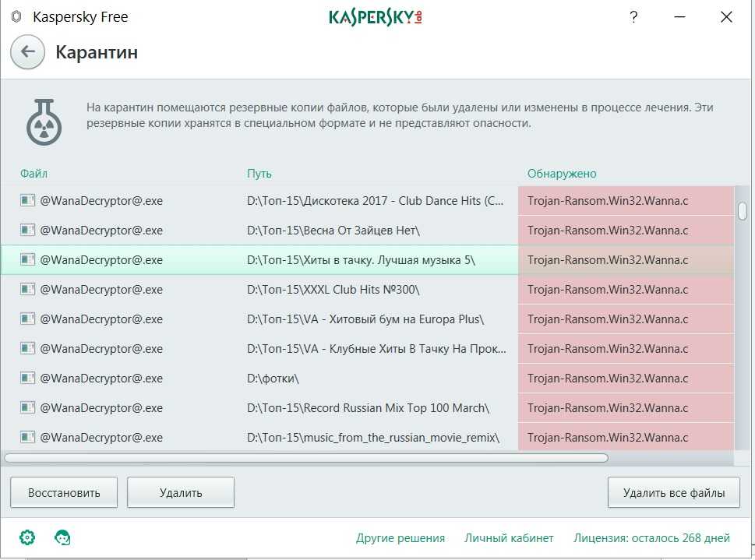Click file icon in Дискотека 2017 row

click(x=27, y=200)
